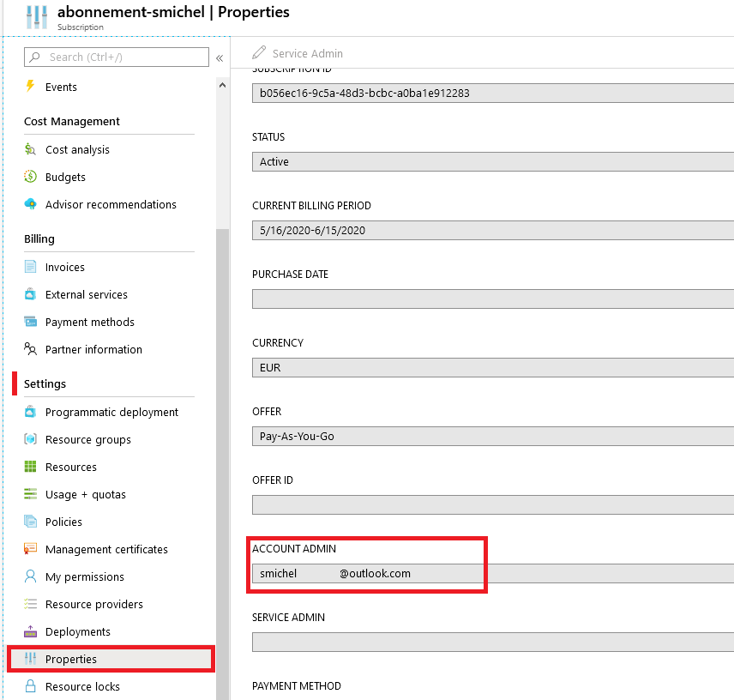Click the Budgets icon in sidebar
Image resolution: width=734 pixels, height=700 pixels.
(31, 177)
